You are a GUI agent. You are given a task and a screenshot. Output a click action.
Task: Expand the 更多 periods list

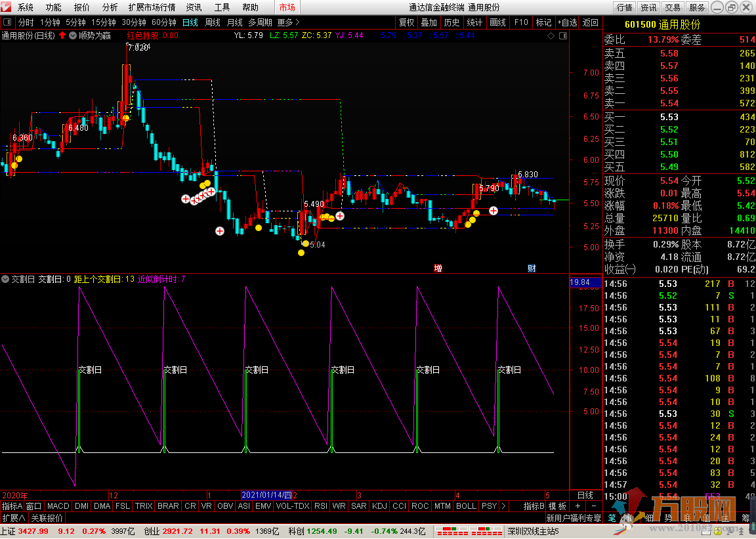tap(288, 22)
